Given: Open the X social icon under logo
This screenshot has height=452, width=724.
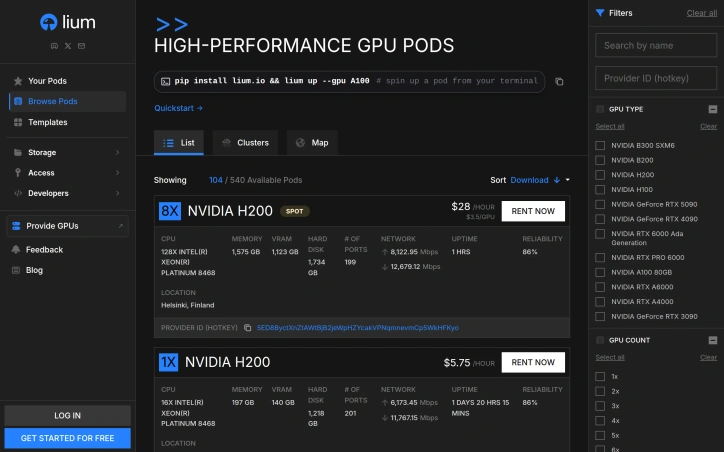Looking at the screenshot, I should [68, 46].
